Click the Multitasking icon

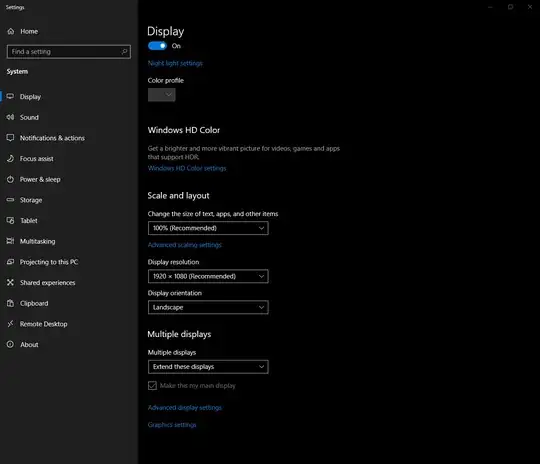point(10,241)
